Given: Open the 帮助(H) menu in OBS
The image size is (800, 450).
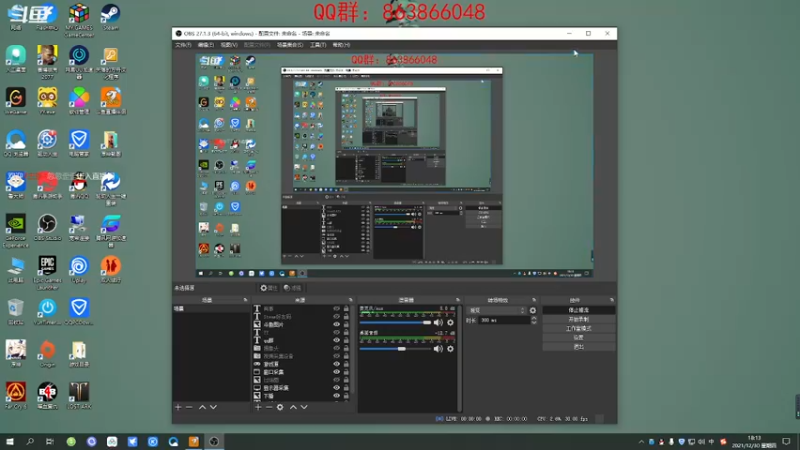Looking at the screenshot, I should pyautogui.click(x=341, y=45).
